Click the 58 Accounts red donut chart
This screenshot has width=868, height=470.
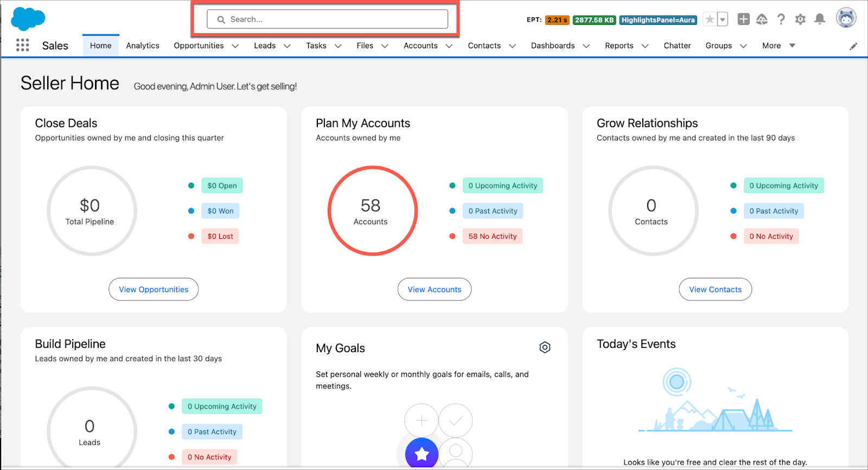pyautogui.click(x=372, y=211)
